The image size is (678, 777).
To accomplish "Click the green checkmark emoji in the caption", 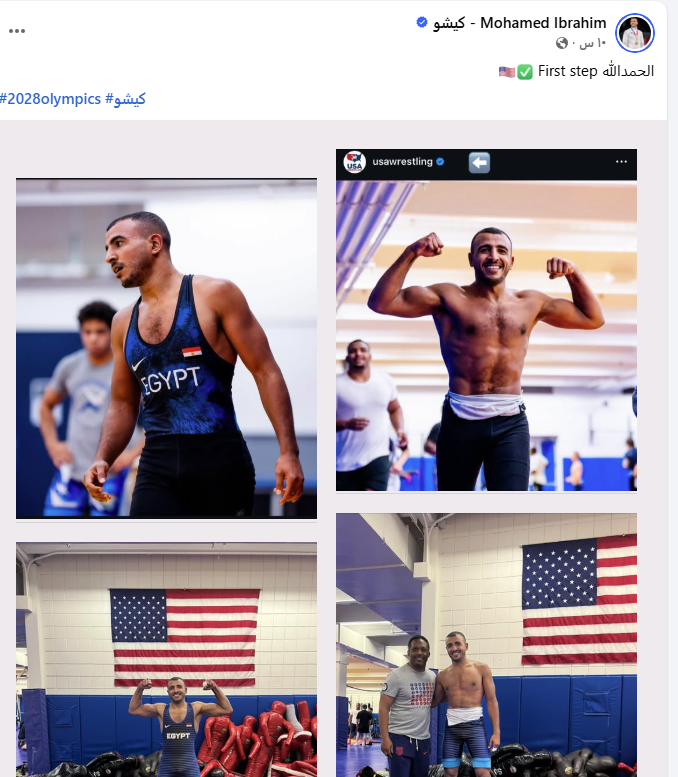I will tap(525, 72).
